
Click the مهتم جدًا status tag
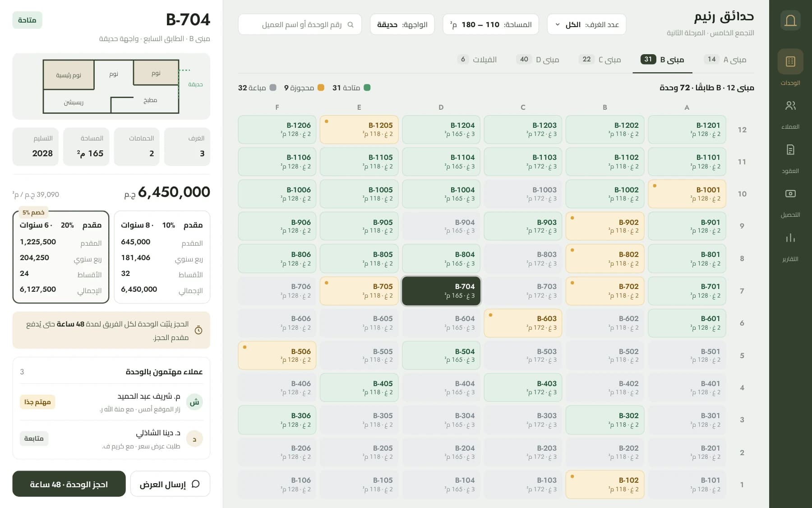point(37,402)
